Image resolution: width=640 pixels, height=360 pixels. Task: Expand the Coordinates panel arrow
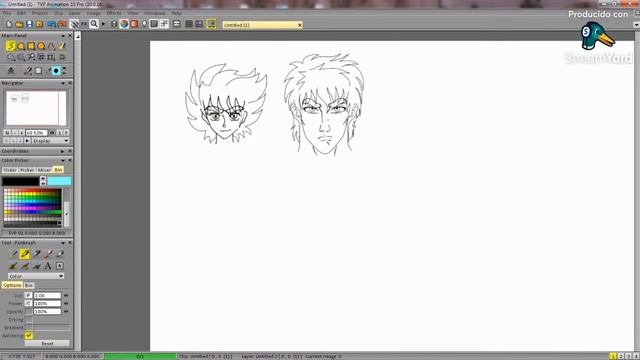[x=62, y=151]
